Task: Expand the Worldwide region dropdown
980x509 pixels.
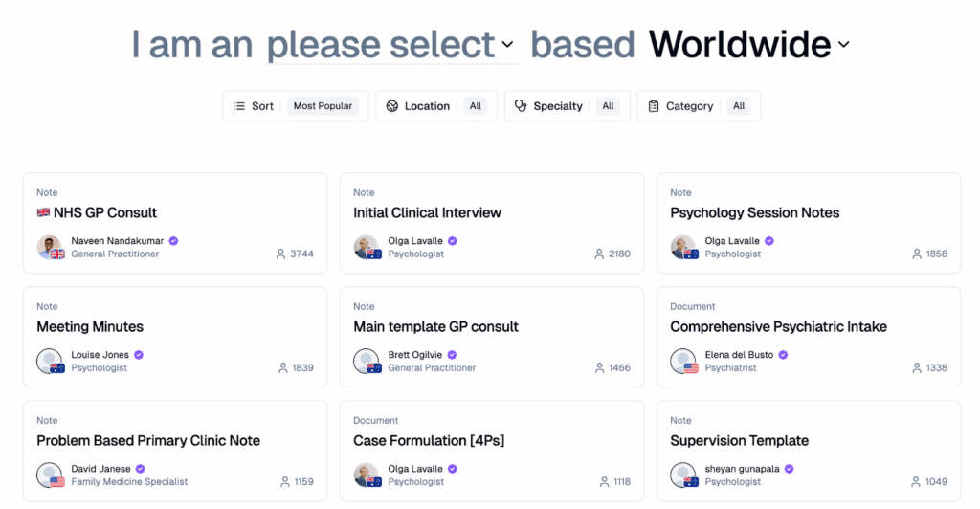Action: pos(749,45)
